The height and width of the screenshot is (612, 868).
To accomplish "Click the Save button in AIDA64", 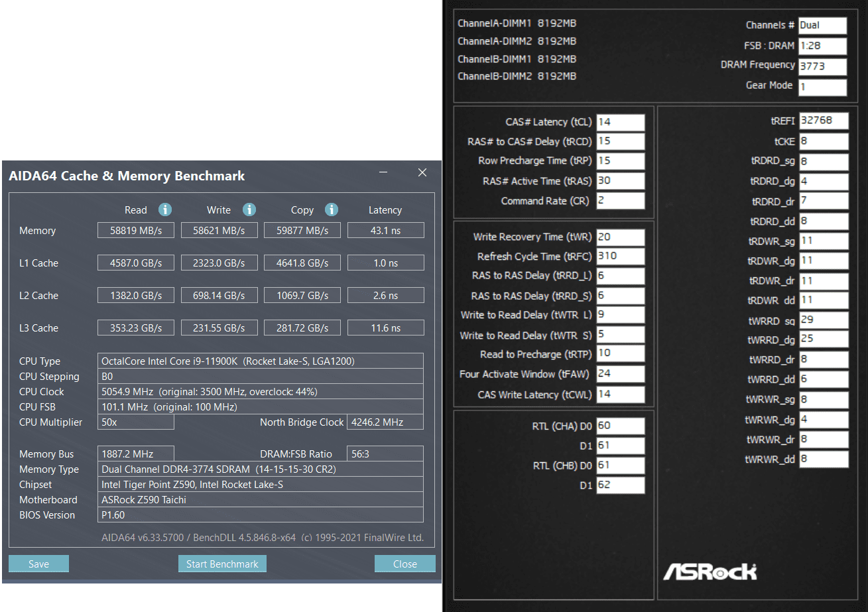I will coord(38,564).
